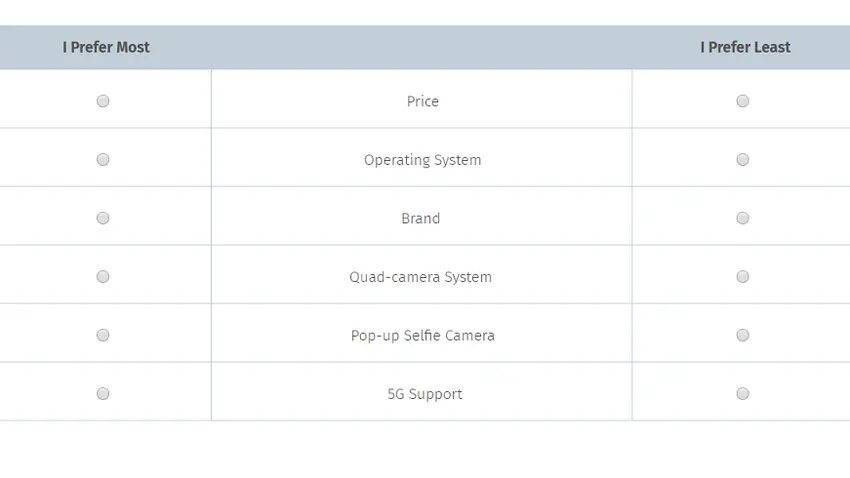Select Quad-camera System as most preferred
Viewport: 850px width, 478px height.
(x=103, y=277)
